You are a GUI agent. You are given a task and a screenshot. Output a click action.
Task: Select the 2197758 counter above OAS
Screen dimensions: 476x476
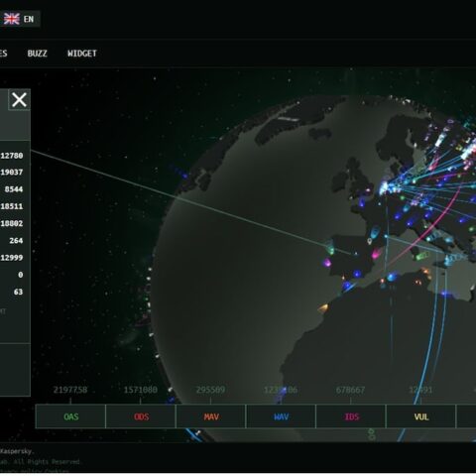[x=70, y=390]
